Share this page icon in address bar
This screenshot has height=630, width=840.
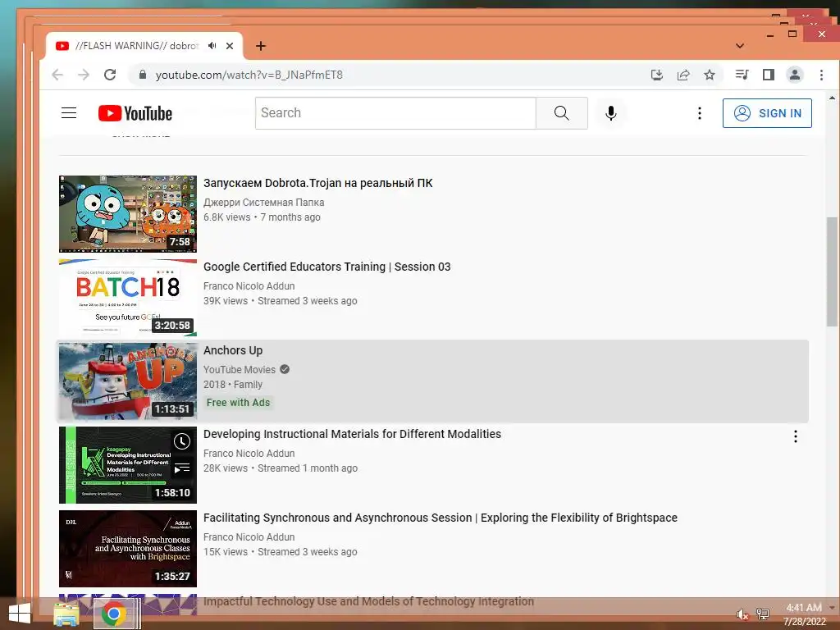683,75
